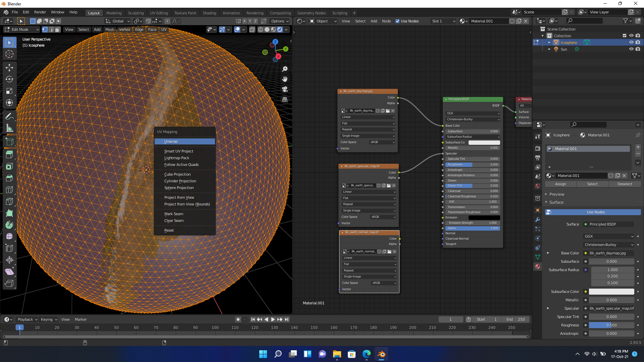644x362 pixels.
Task: Open Material properties tab
Action: coord(538,266)
